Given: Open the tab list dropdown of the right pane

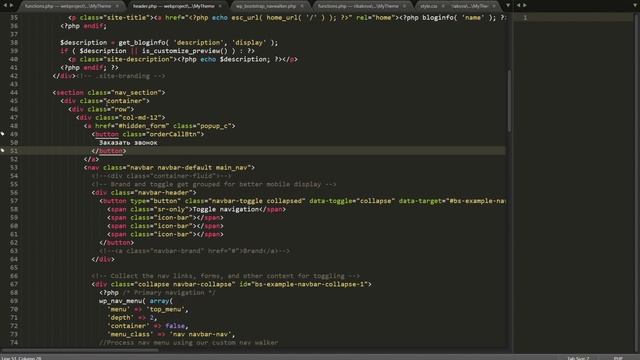Looking at the screenshot, I should click(x=634, y=6).
